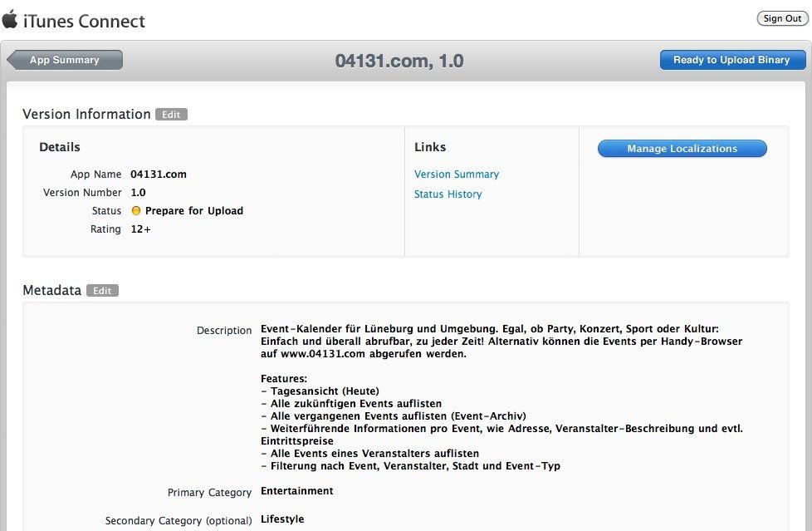Click the Primary Category label
812x531 pixels.
209,493
